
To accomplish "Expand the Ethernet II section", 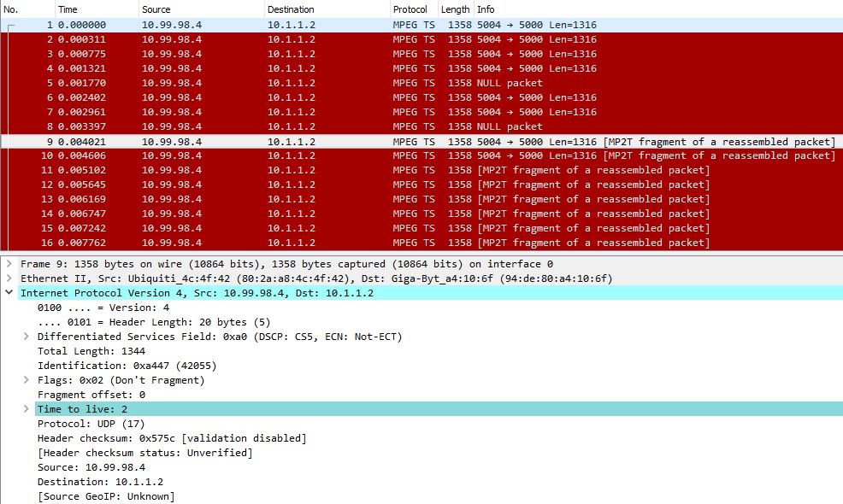I will click(x=9, y=278).
